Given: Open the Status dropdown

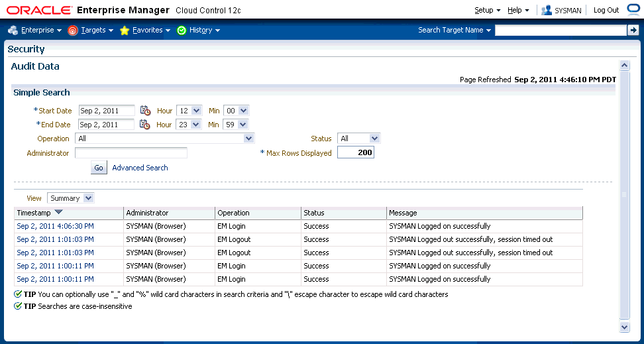Looking at the screenshot, I should point(359,139).
